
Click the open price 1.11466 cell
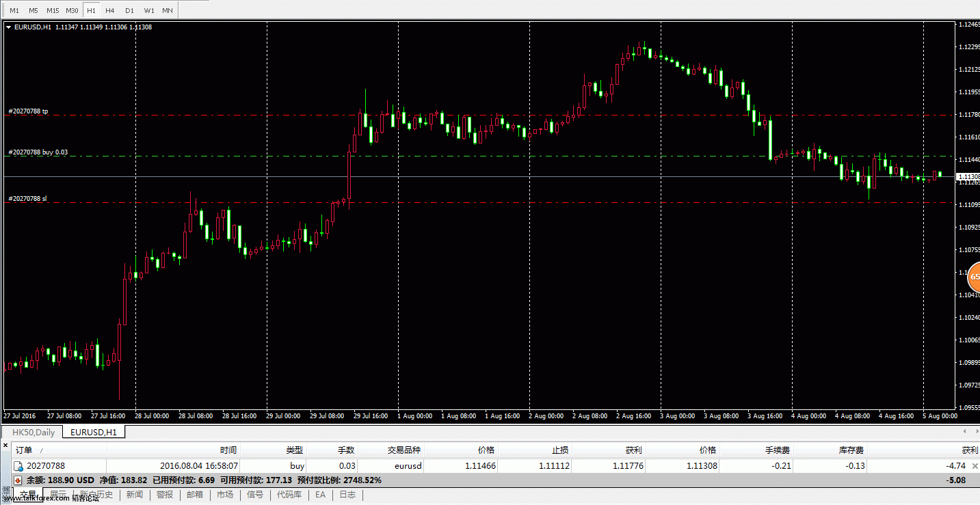[x=479, y=466]
